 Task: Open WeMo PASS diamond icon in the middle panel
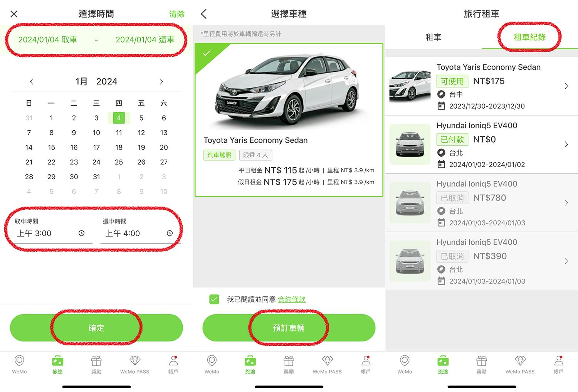328,361
